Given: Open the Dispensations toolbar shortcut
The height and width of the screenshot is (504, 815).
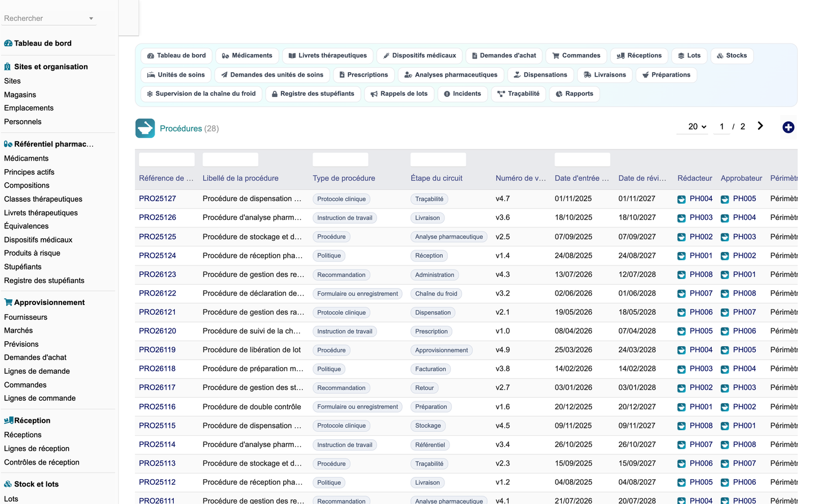Looking at the screenshot, I should (x=540, y=75).
